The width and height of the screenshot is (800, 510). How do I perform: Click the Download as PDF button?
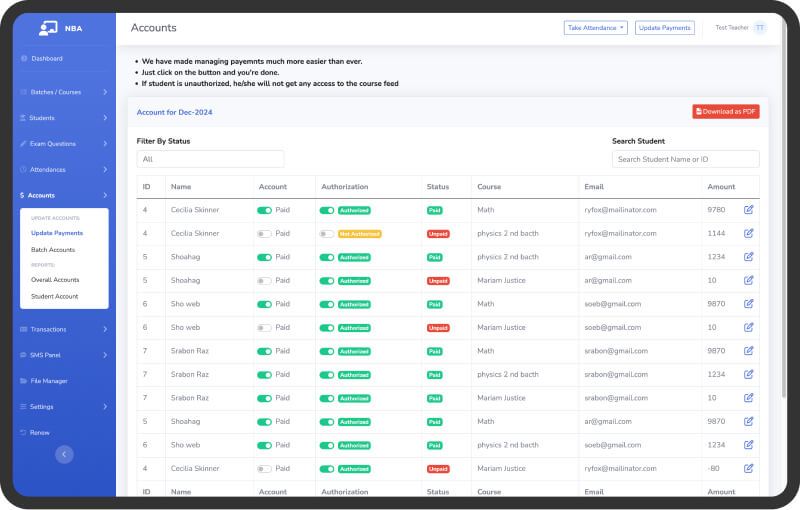pos(725,112)
